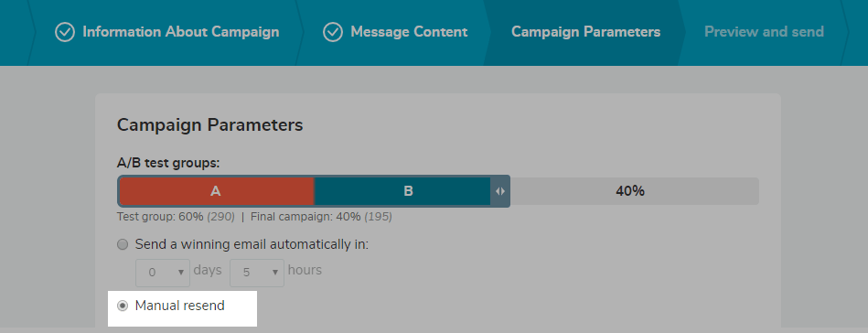The width and height of the screenshot is (868, 333).
Task: Enable Send a winning email automatically radio
Action: (123, 244)
